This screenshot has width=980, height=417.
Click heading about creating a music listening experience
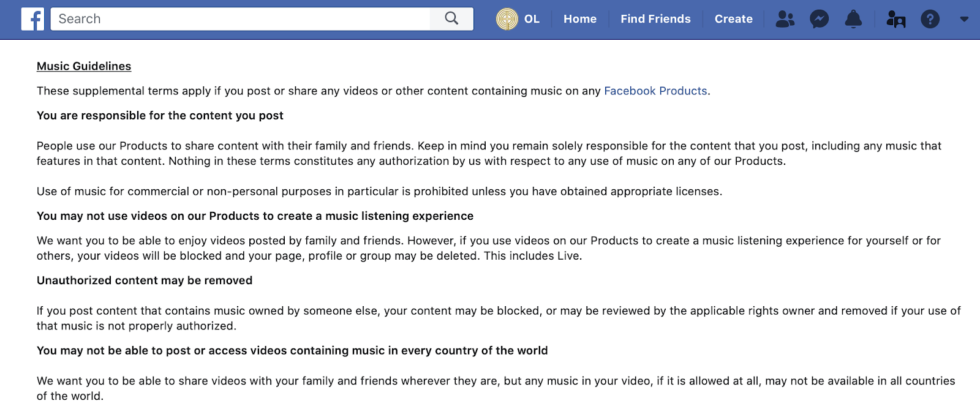pos(255,216)
